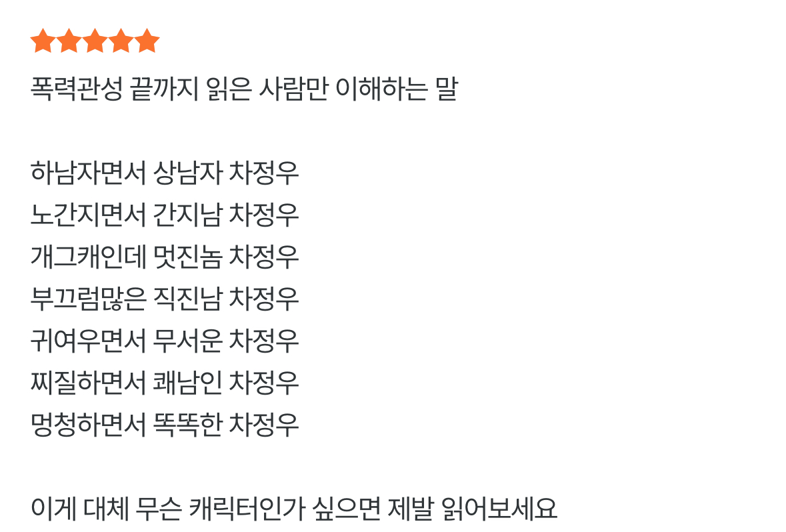Click the third orange rating star

pyautogui.click(x=95, y=41)
